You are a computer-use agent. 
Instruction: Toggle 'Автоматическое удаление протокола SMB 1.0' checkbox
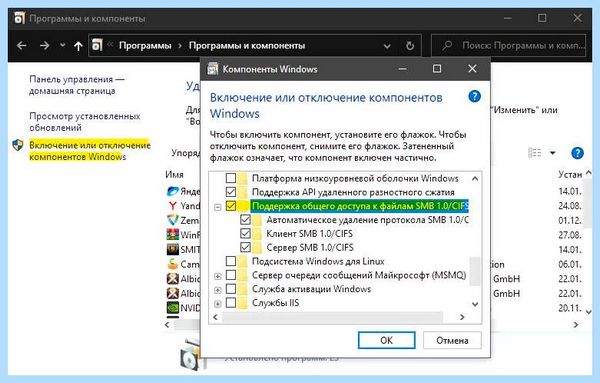point(245,220)
